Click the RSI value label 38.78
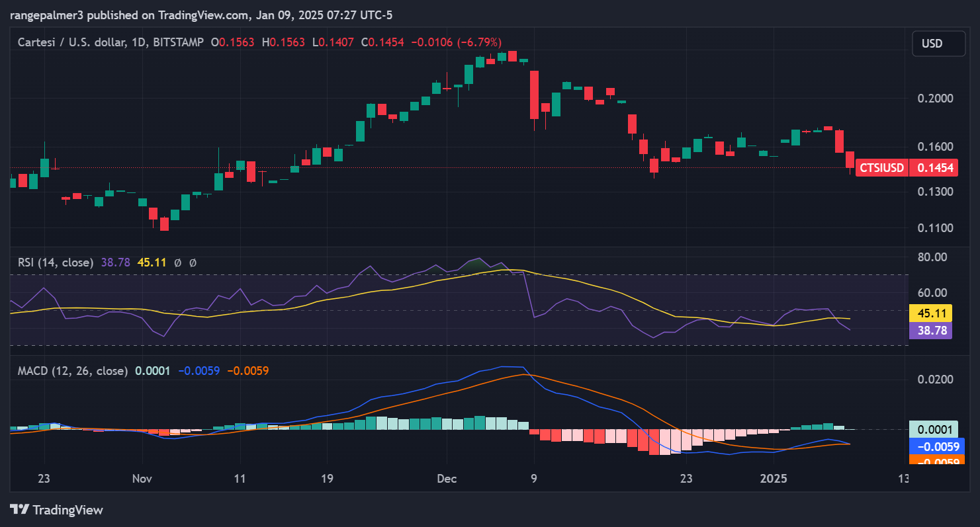 click(930, 331)
